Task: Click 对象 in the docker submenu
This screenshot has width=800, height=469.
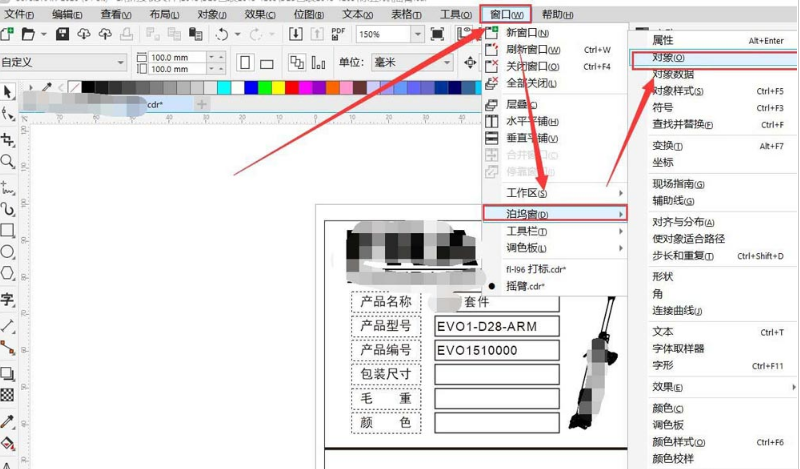Action: click(669, 58)
